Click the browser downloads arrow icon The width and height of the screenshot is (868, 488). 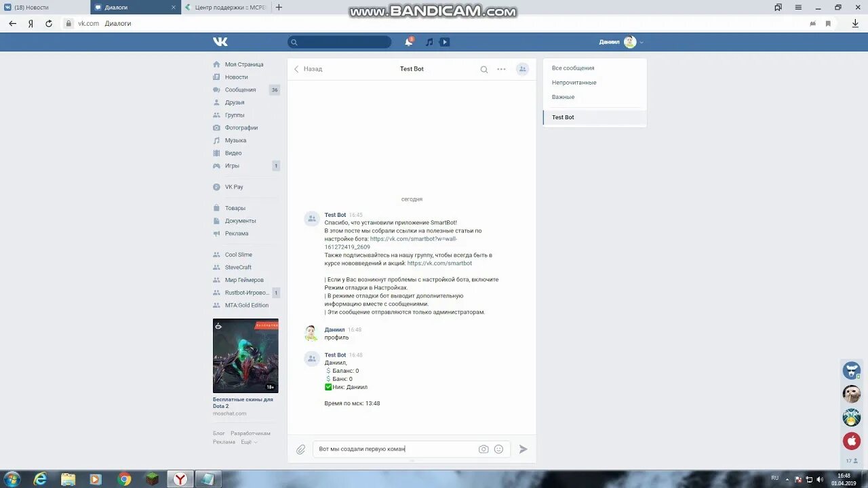click(x=854, y=23)
